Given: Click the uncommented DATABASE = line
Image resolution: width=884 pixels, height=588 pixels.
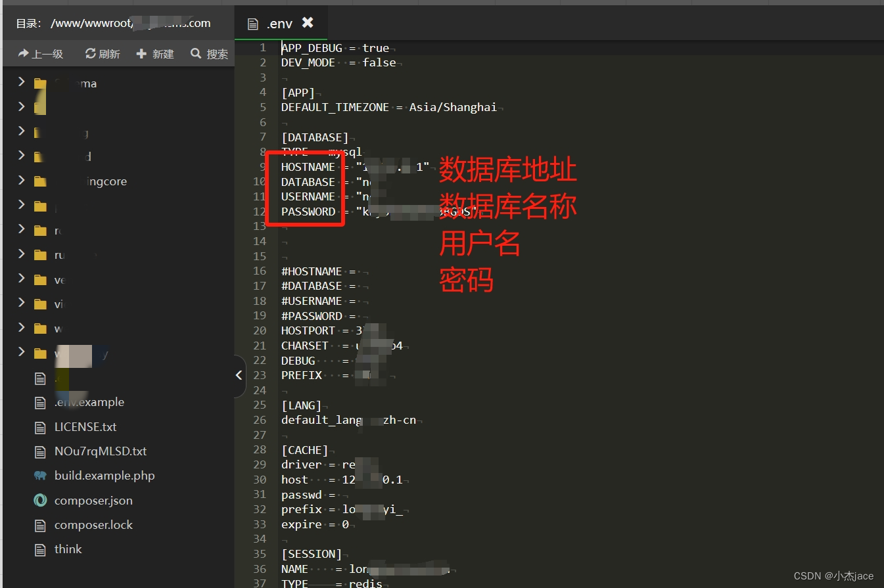Looking at the screenshot, I should click(x=326, y=182).
